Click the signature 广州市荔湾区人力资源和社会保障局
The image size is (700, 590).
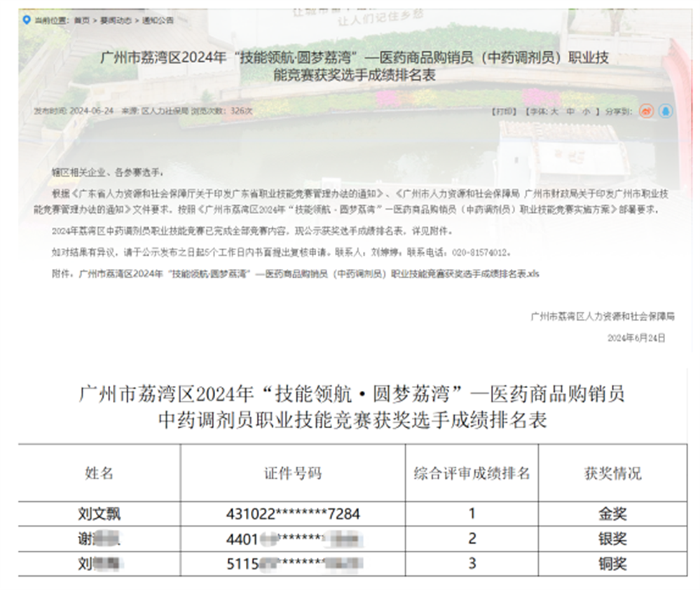(603, 317)
